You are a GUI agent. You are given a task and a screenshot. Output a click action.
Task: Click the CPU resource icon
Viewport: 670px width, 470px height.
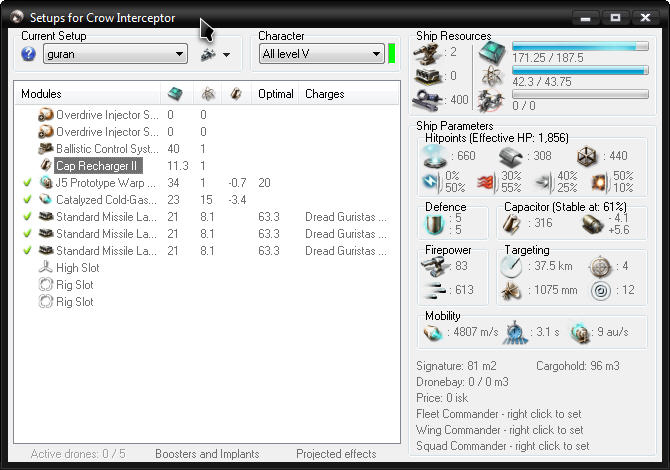492,53
